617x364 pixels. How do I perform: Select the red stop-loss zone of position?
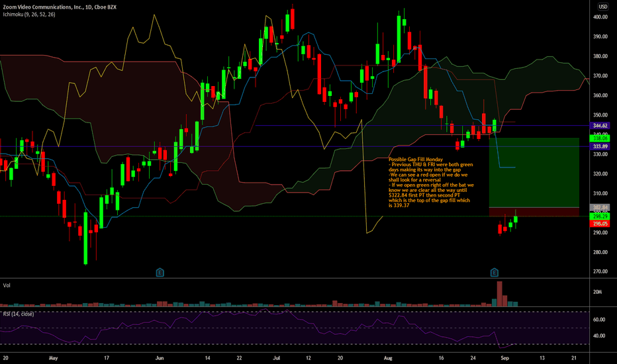[534, 212]
